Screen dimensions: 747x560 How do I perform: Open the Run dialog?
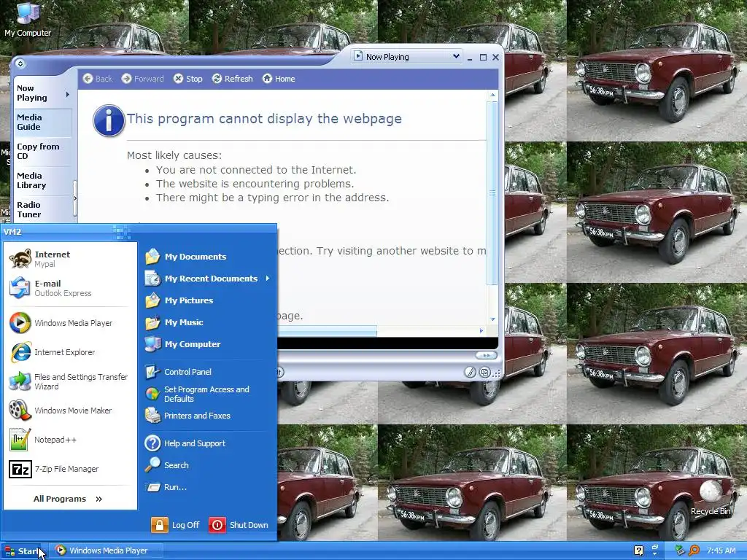(x=207, y=487)
